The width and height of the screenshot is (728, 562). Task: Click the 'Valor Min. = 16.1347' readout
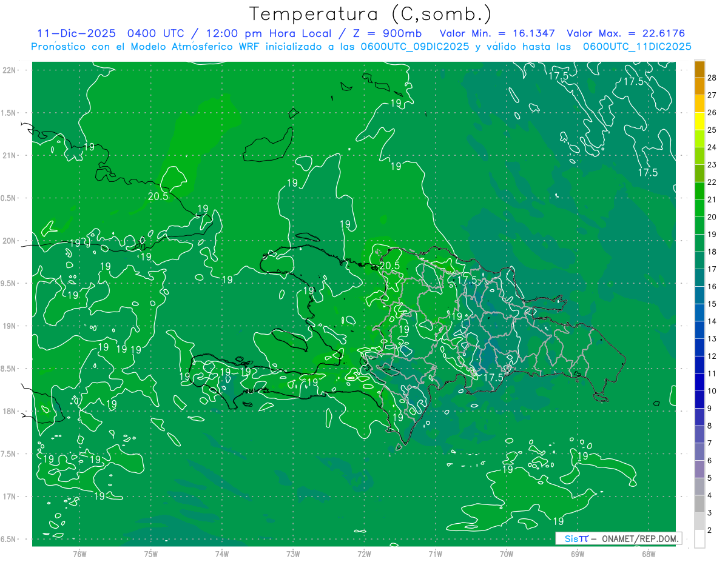point(498,33)
